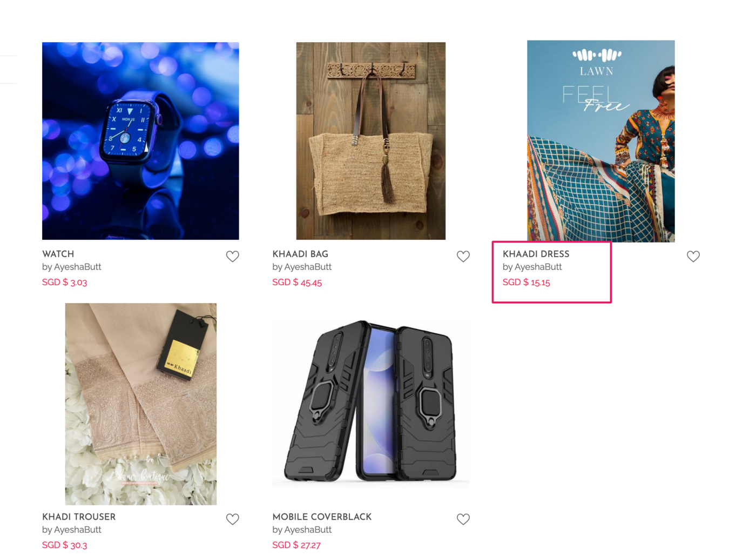
Task: Like the Mobile Coverblack product heart
Action: (x=463, y=519)
